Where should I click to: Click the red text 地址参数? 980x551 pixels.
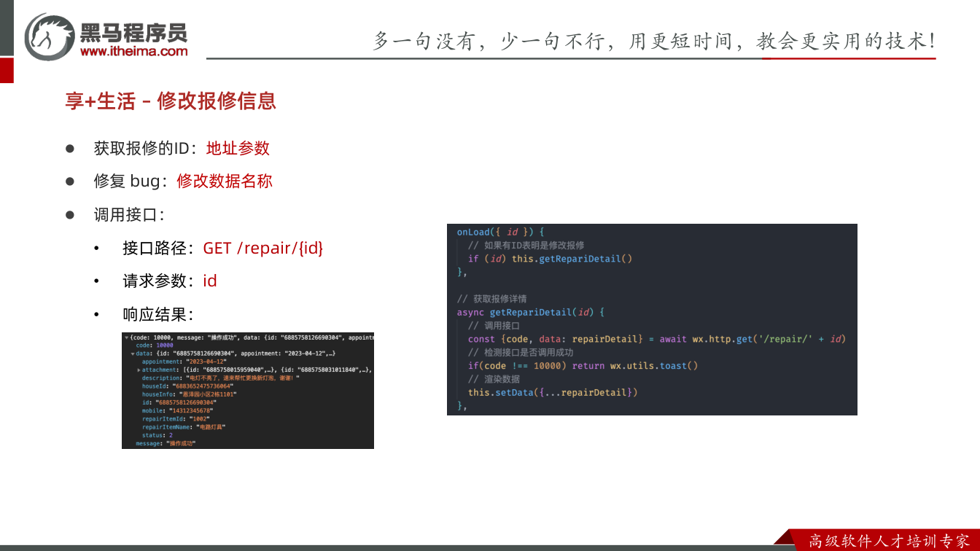238,148
